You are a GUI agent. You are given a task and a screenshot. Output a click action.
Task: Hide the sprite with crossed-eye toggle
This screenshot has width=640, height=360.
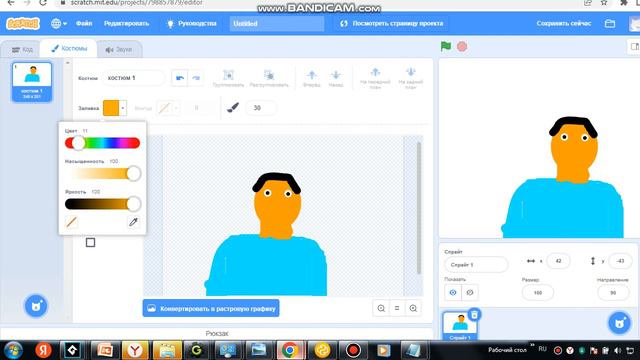click(x=470, y=293)
